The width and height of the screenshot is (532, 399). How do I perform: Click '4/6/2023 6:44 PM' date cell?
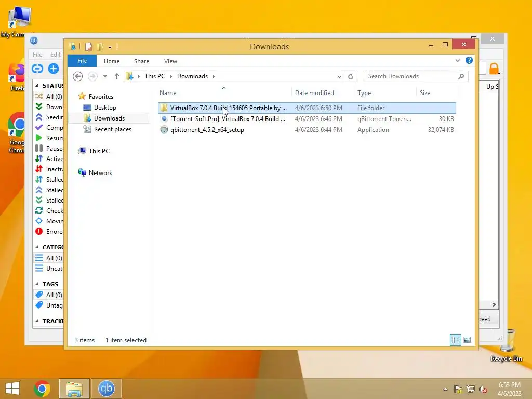click(x=318, y=129)
